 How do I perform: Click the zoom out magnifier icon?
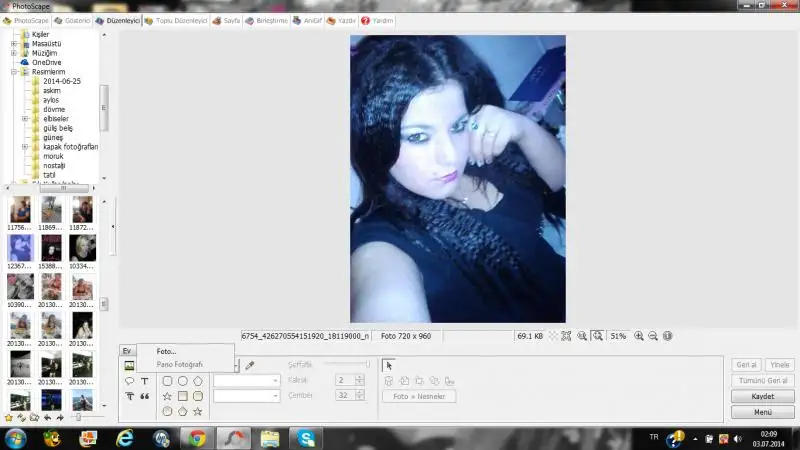653,337
